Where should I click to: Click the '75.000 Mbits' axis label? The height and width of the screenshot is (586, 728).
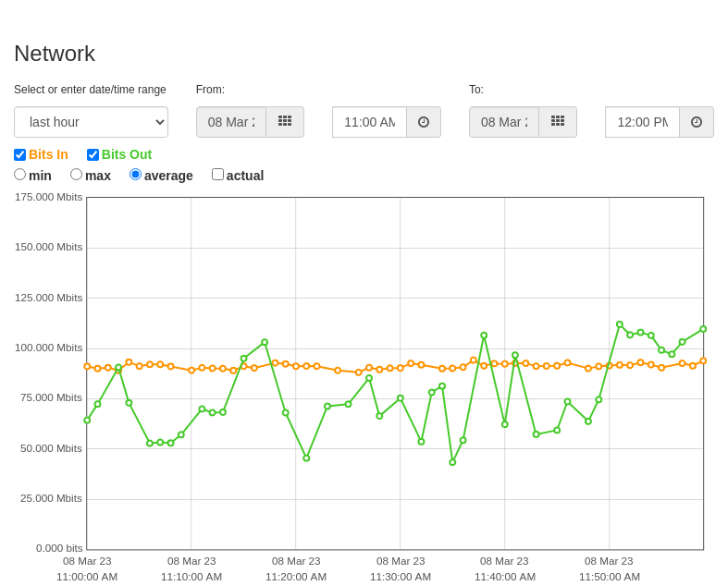51,398
